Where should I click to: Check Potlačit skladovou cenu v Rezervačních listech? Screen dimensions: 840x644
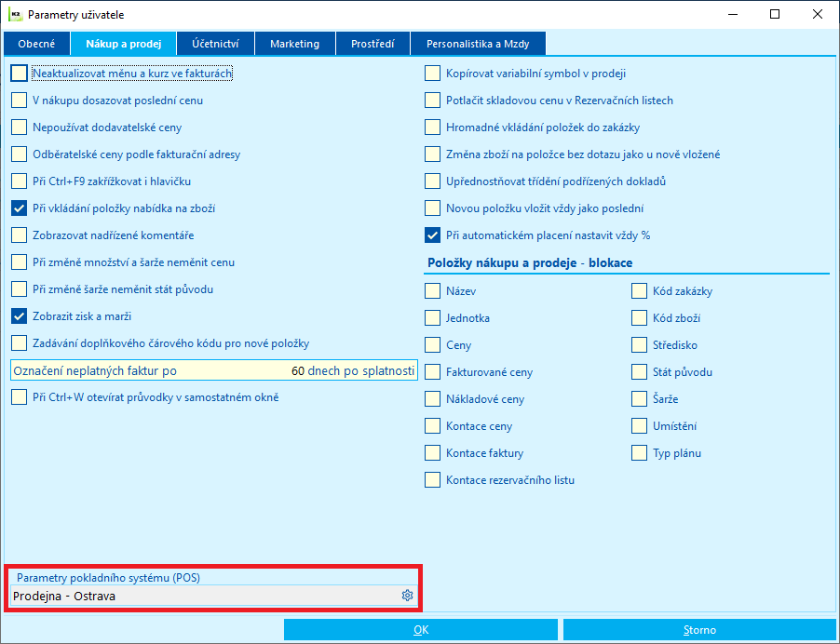point(432,101)
